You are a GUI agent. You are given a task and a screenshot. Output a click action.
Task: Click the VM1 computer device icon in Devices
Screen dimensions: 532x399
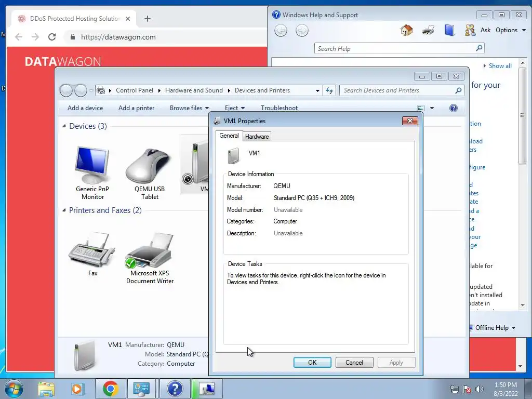point(195,164)
